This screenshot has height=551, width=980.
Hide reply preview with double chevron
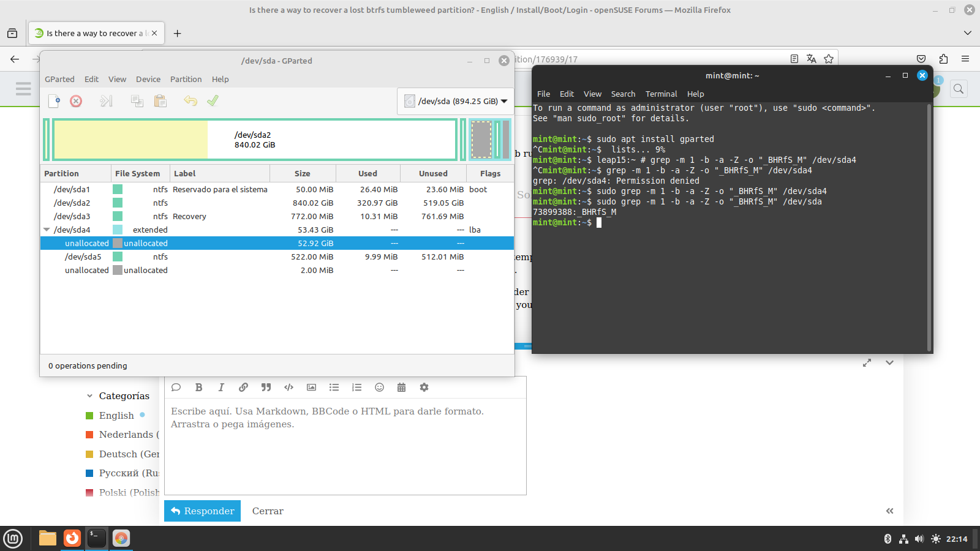889,511
